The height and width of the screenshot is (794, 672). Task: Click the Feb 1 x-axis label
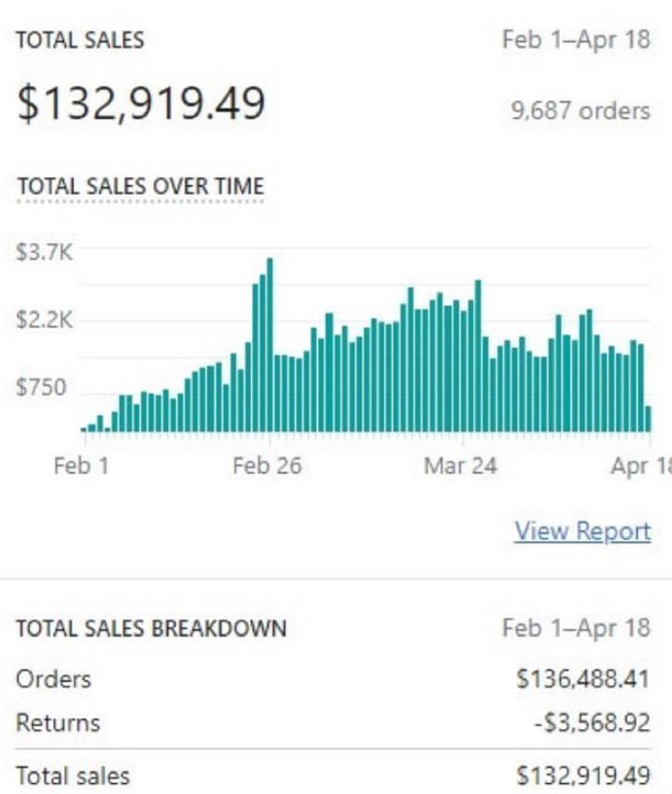(x=81, y=466)
